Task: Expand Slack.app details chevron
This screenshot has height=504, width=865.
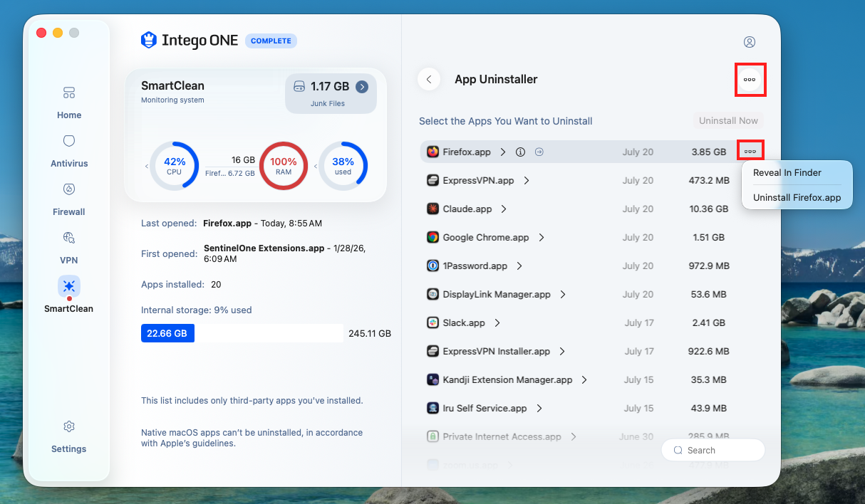Action: [x=497, y=322]
